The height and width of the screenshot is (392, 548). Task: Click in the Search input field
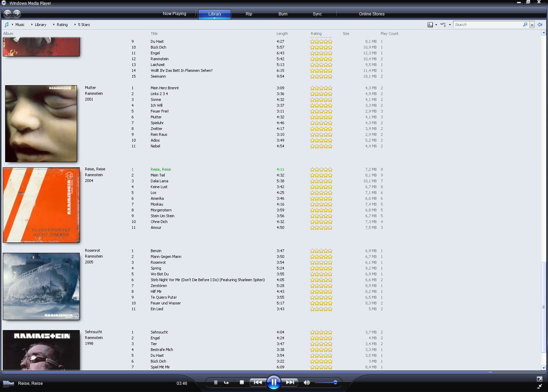click(488, 25)
